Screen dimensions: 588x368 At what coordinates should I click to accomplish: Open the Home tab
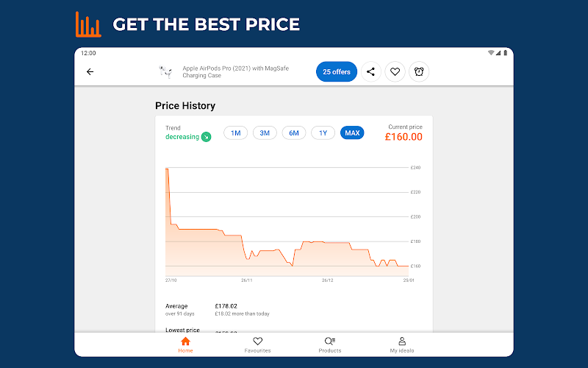(185, 344)
